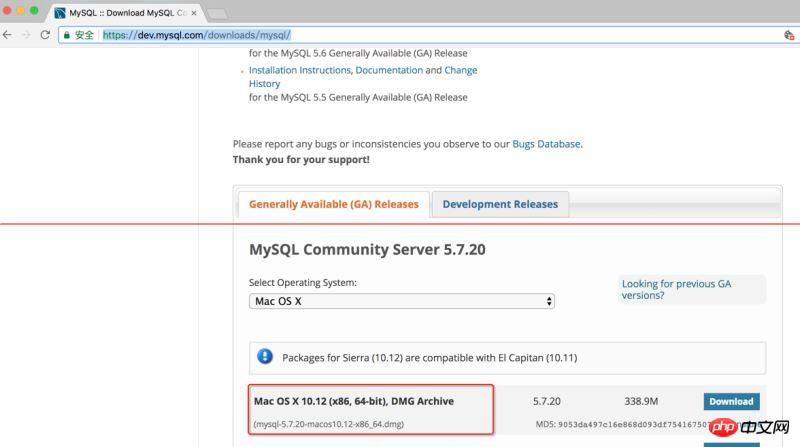
Task: Click filename mysql-5.7.20-macos10.12-x86_64.dmg text
Action: point(329,424)
